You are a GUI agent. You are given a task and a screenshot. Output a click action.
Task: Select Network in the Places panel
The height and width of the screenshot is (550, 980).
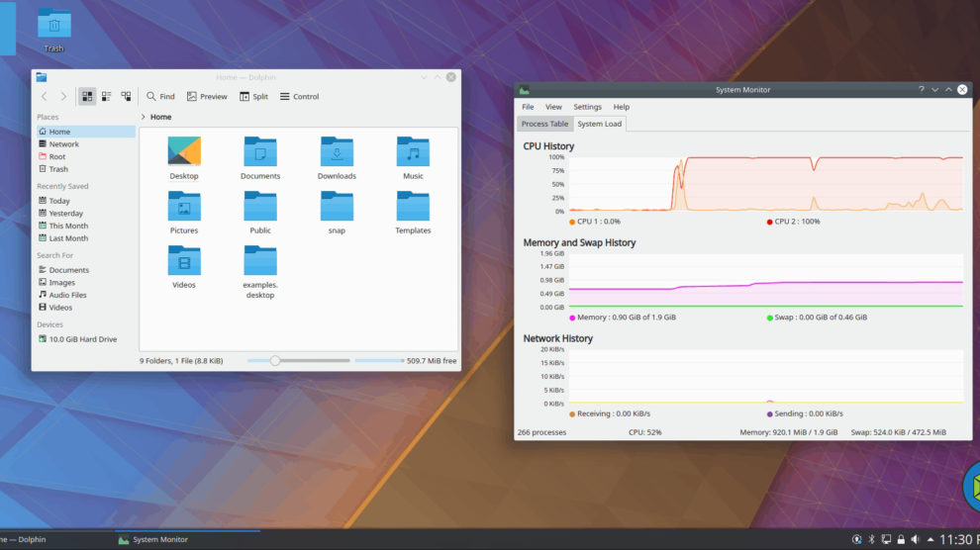click(x=63, y=144)
